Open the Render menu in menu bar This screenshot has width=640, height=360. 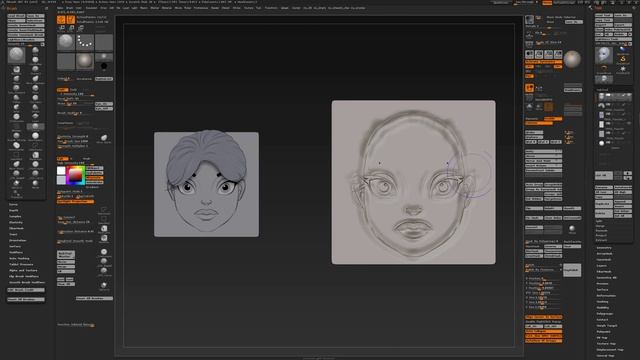click(215, 8)
